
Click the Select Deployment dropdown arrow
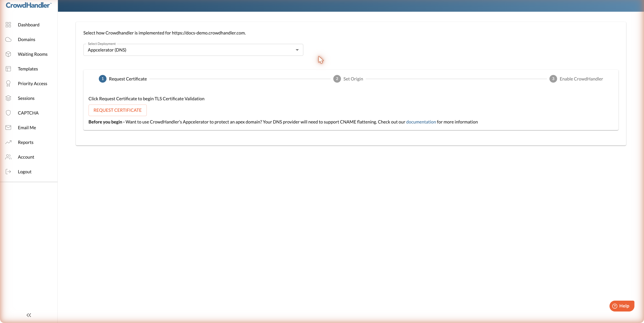[x=297, y=50]
